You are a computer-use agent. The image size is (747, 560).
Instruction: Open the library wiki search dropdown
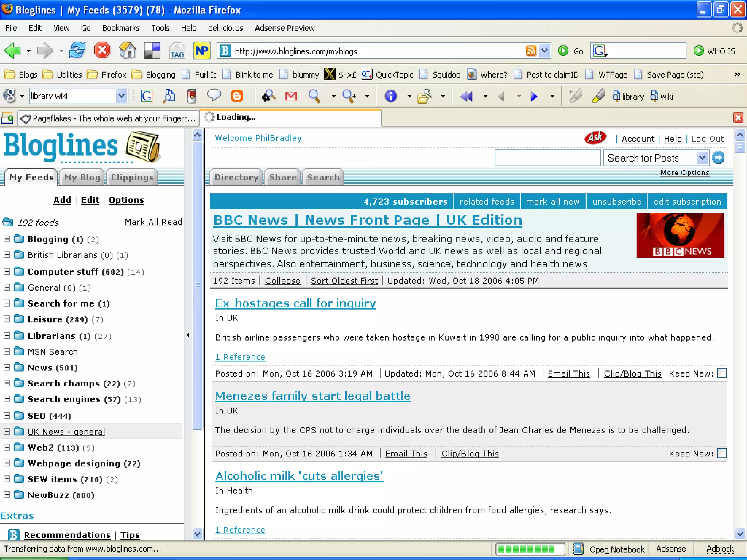tap(121, 96)
